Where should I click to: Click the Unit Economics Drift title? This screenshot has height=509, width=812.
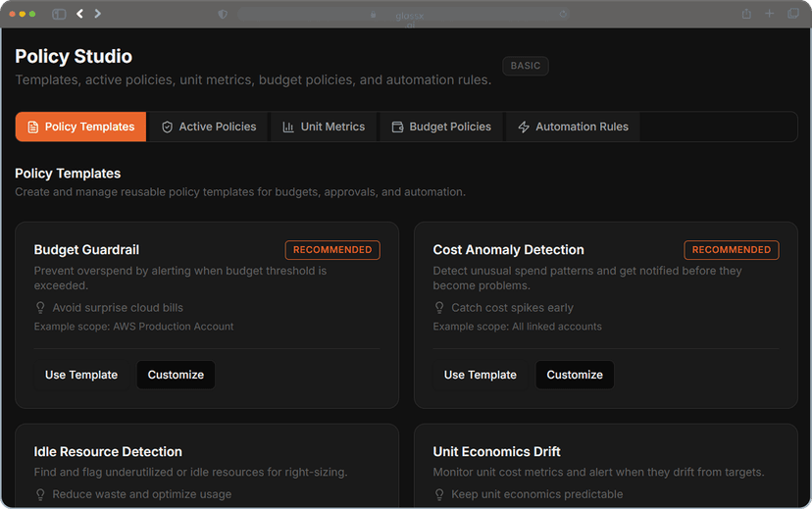tap(496, 452)
